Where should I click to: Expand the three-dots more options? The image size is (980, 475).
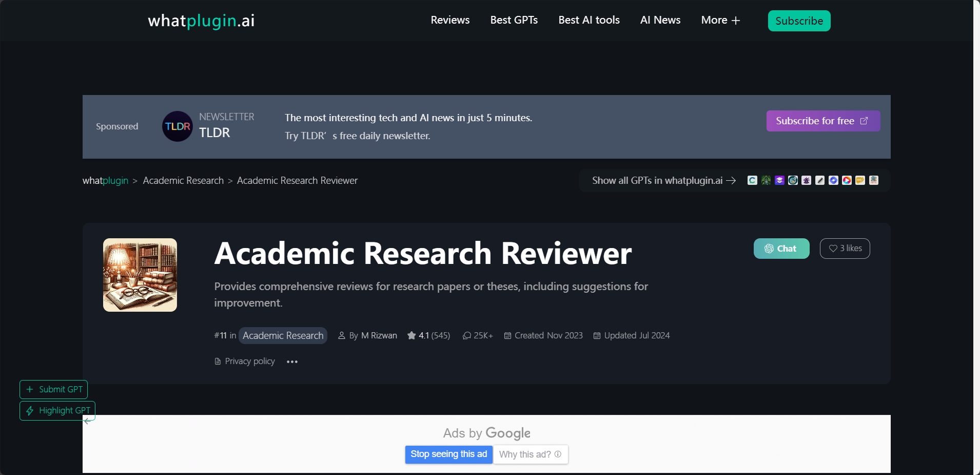tap(292, 362)
